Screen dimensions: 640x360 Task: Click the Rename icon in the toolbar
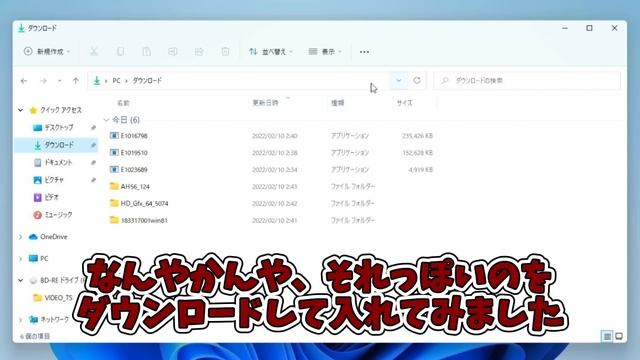click(x=173, y=51)
